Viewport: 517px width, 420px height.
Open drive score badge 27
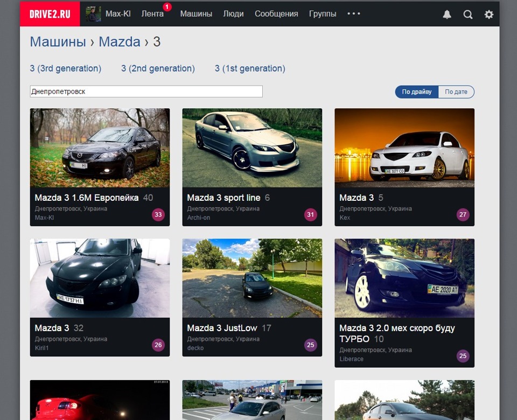coord(463,215)
